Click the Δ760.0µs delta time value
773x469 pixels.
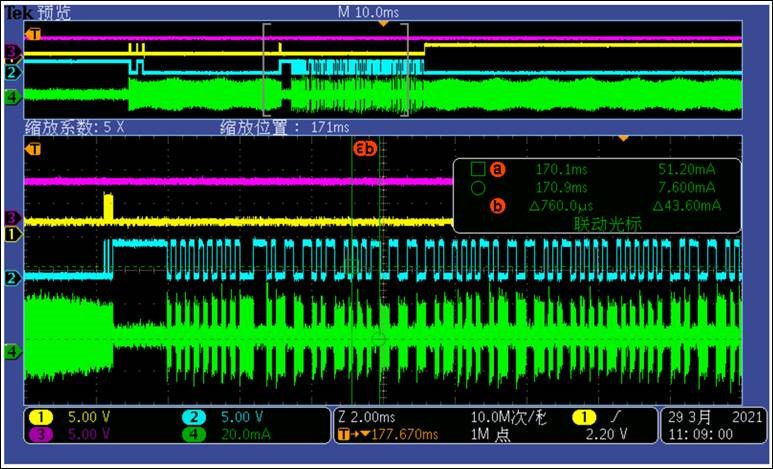click(561, 206)
